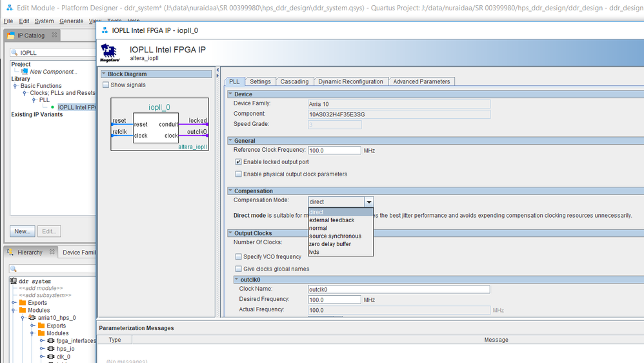Click the top-level Exports folder icon
The height and width of the screenshot is (363, 644).
coord(23,303)
